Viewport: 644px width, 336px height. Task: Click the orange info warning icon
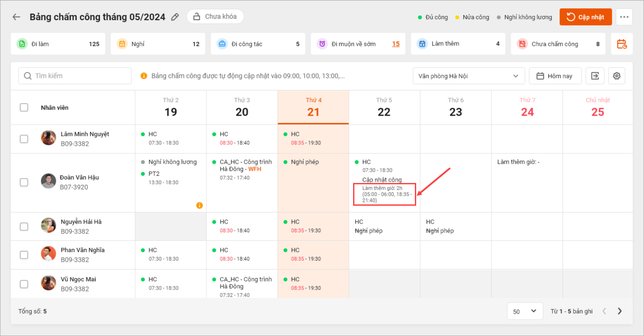tap(199, 205)
